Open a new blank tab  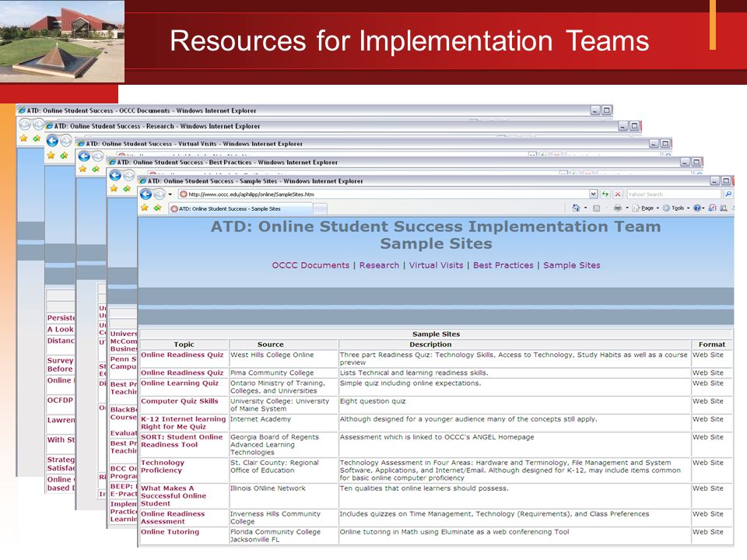[x=320, y=208]
